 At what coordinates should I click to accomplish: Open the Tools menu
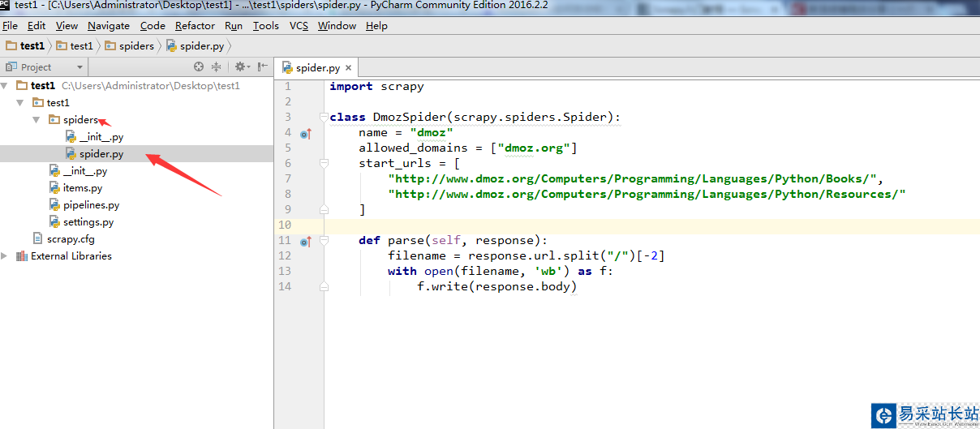(x=266, y=26)
